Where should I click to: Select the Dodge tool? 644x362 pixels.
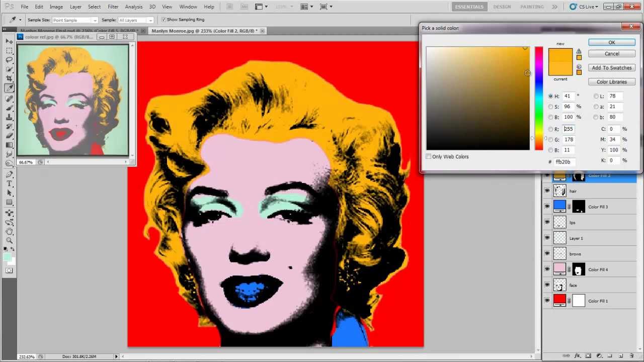(x=10, y=163)
